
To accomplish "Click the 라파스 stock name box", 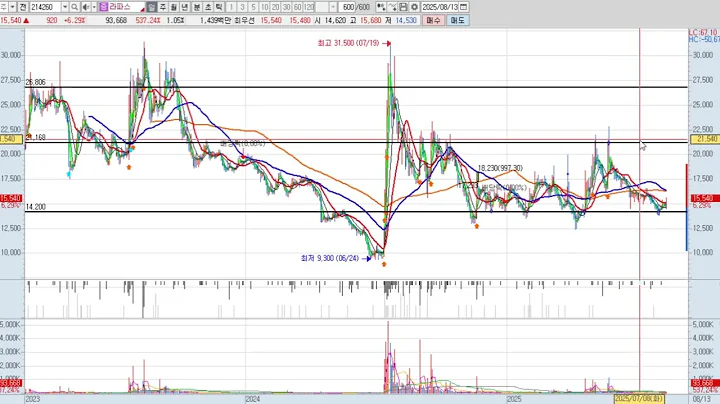I will click(x=122, y=7).
